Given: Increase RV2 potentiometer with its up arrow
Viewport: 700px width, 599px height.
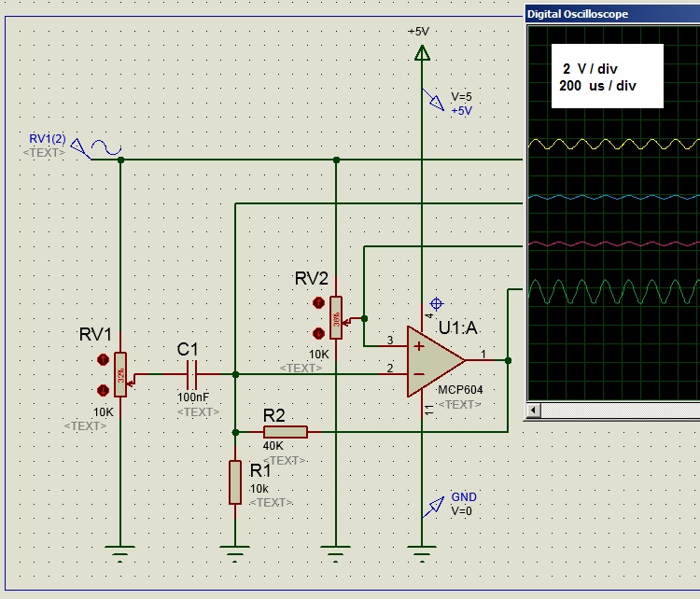Looking at the screenshot, I should click(318, 303).
